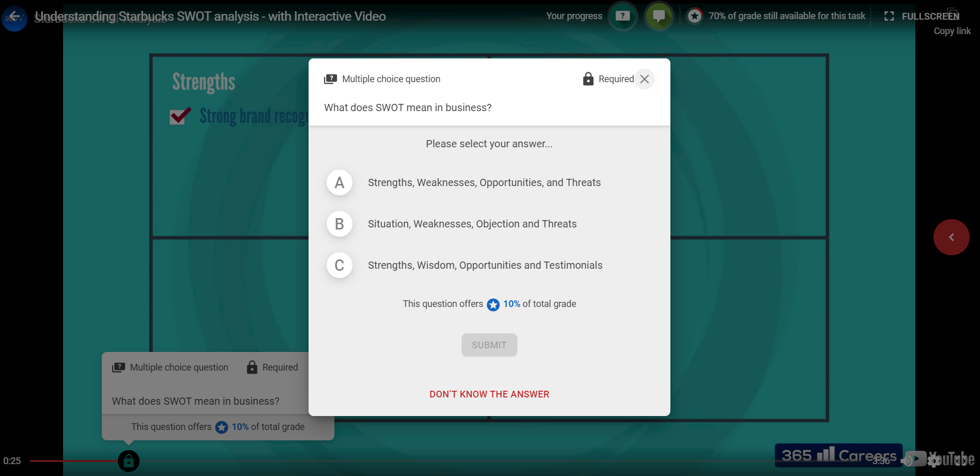980x476 pixels.
Task: Open the 365 Careers channel logo
Action: (x=838, y=455)
